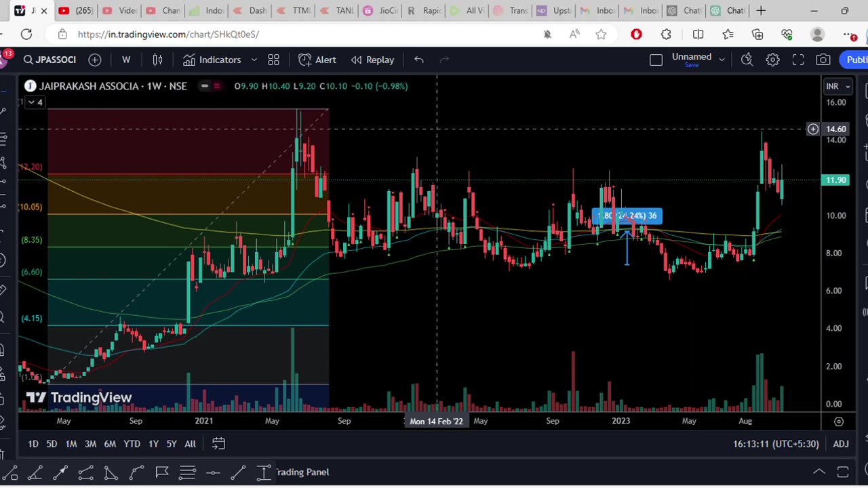This screenshot has width=868, height=488.
Task: Open the go to date calendar icon
Action: [x=218, y=444]
